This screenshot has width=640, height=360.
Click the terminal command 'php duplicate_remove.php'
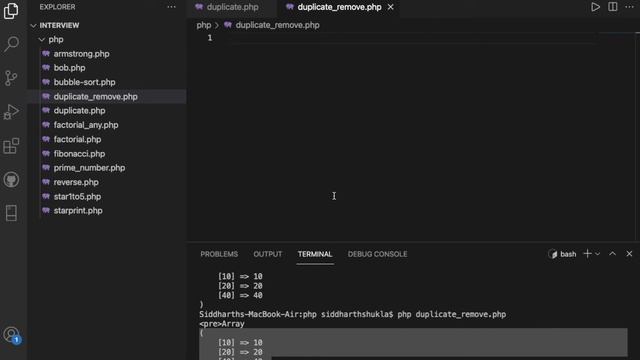click(451, 314)
